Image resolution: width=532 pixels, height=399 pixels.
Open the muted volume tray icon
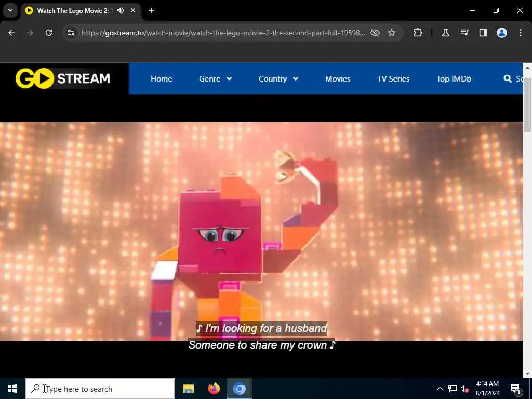click(x=465, y=389)
